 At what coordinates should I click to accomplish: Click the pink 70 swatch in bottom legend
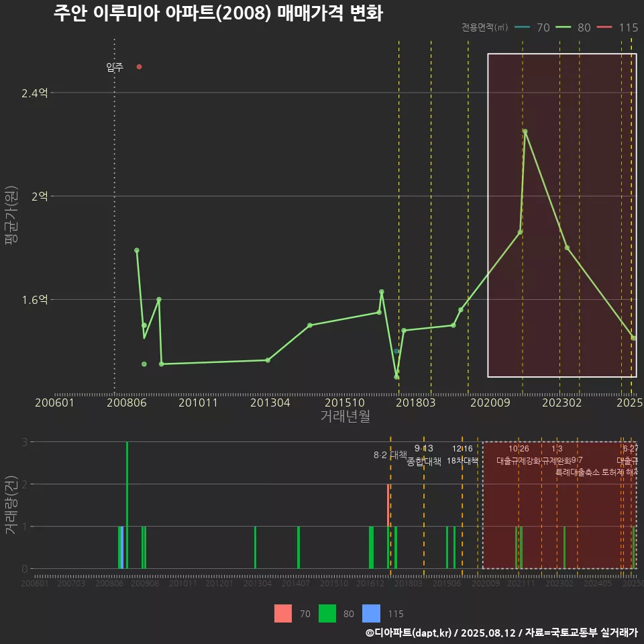tap(283, 613)
